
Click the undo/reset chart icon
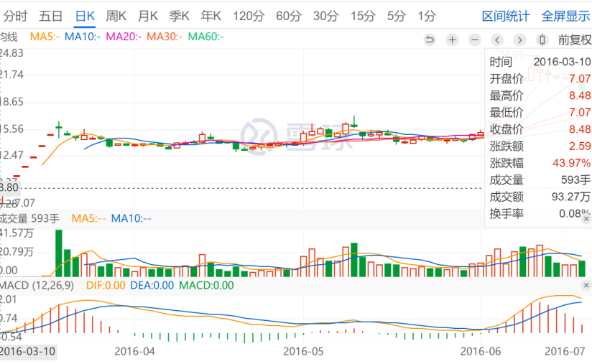[x=430, y=39]
